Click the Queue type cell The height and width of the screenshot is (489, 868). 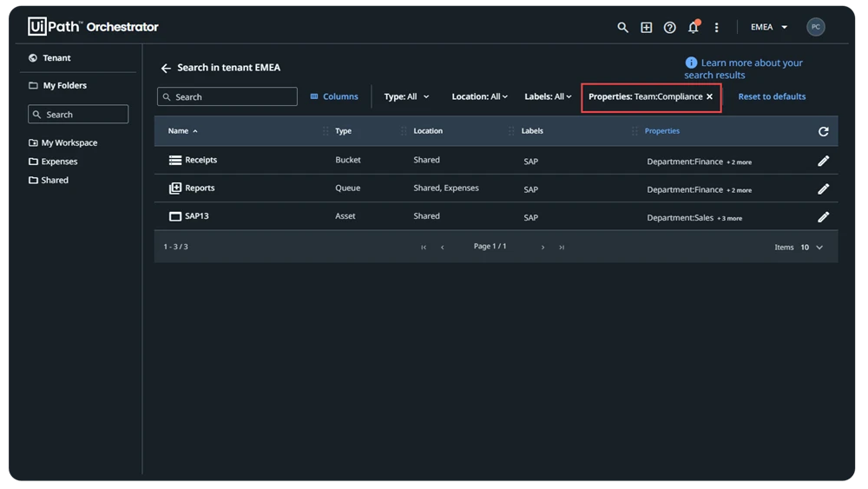(x=348, y=188)
